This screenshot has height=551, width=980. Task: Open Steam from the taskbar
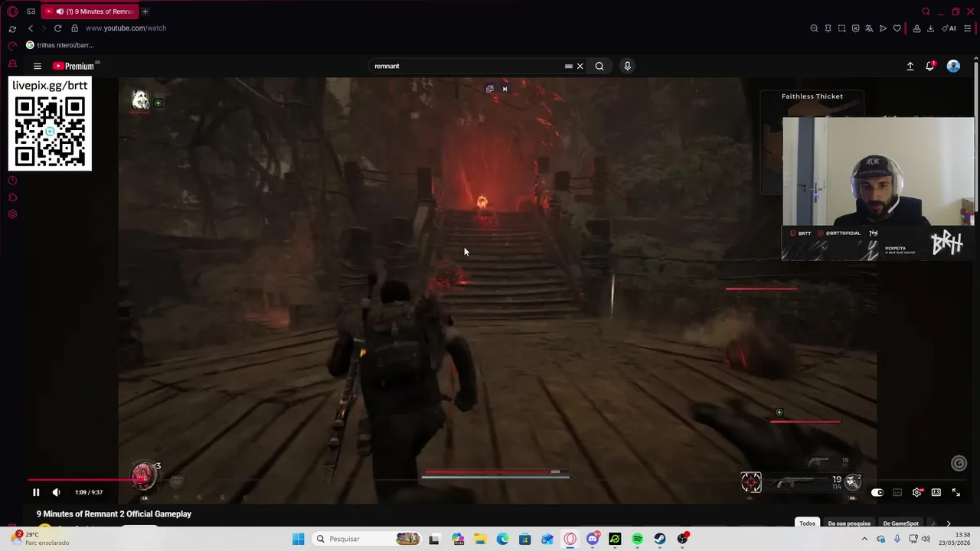click(659, 539)
